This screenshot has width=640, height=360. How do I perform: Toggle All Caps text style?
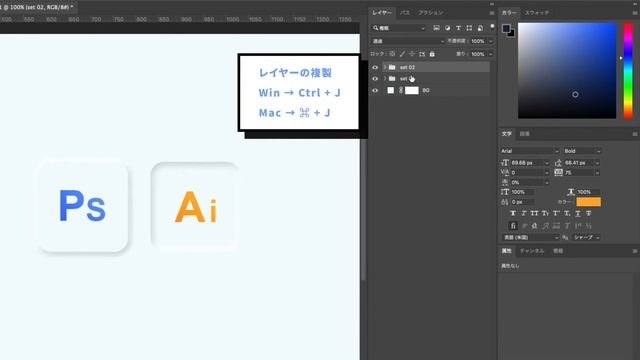point(534,213)
